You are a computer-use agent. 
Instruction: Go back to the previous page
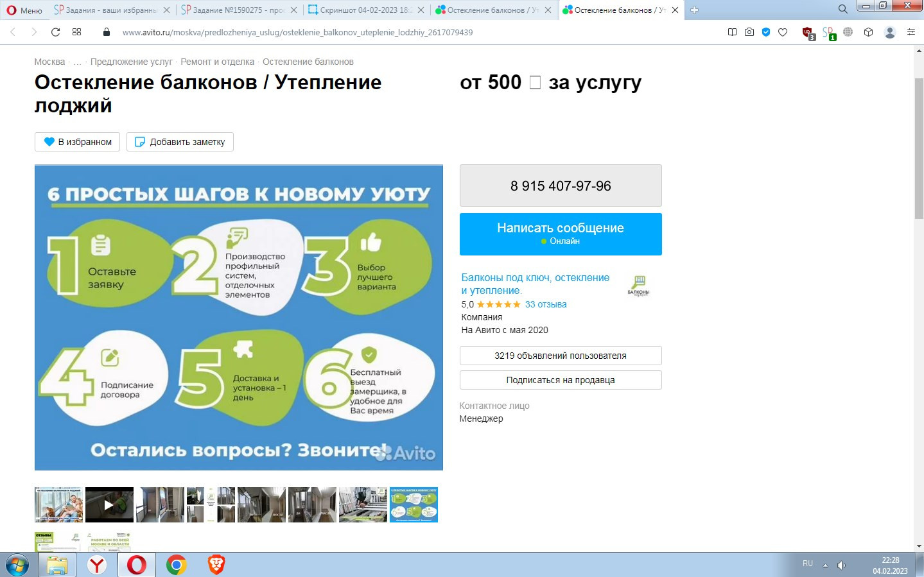point(13,32)
